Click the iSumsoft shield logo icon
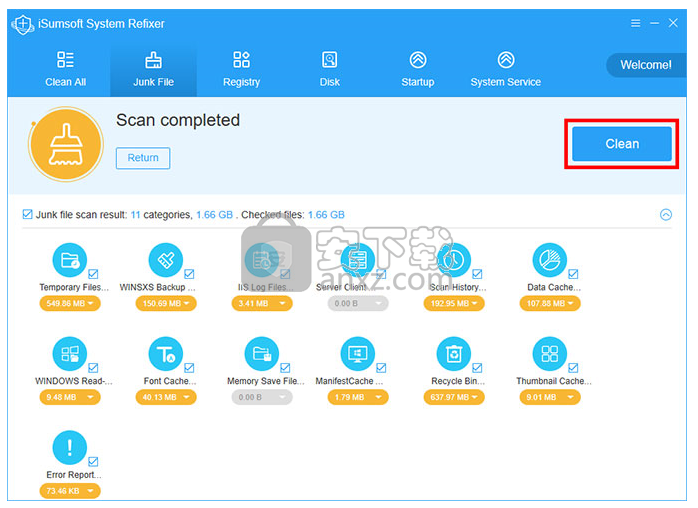This screenshot has height=508, width=698. coord(23,24)
